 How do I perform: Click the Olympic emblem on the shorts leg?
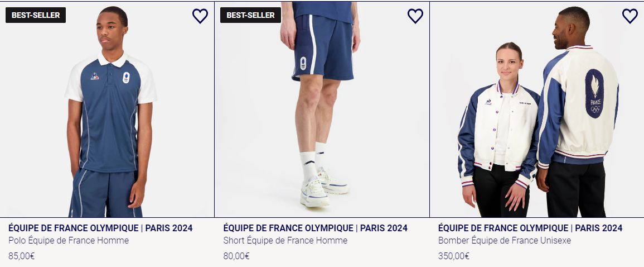pos(303,63)
